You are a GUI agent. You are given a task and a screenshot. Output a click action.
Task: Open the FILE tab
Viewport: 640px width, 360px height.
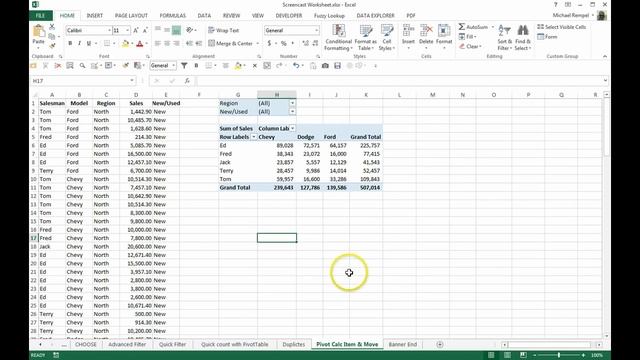tap(40, 16)
